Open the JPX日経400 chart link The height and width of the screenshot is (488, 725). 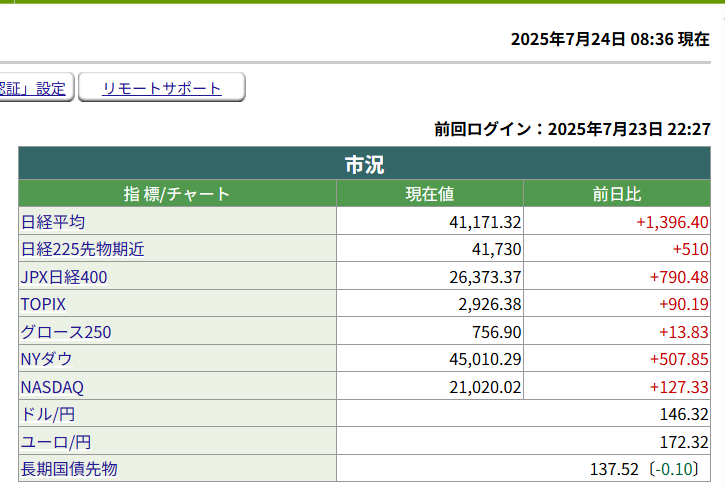pos(64,277)
